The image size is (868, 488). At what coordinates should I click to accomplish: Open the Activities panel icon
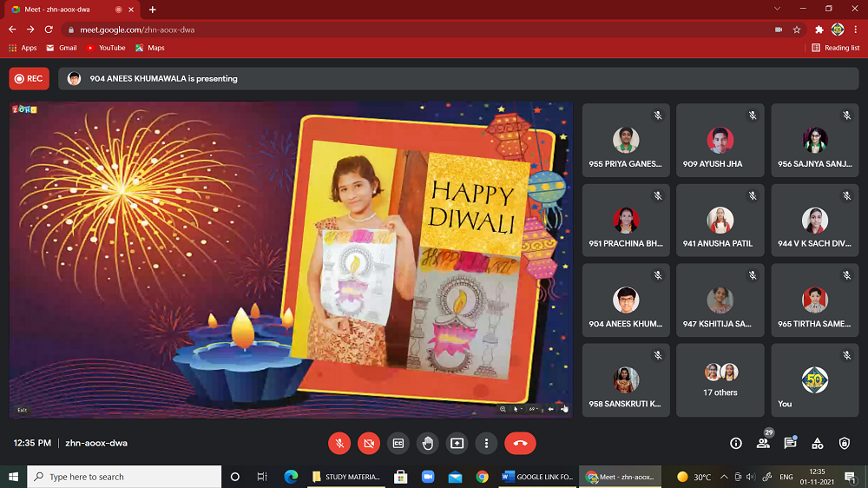pos(817,443)
